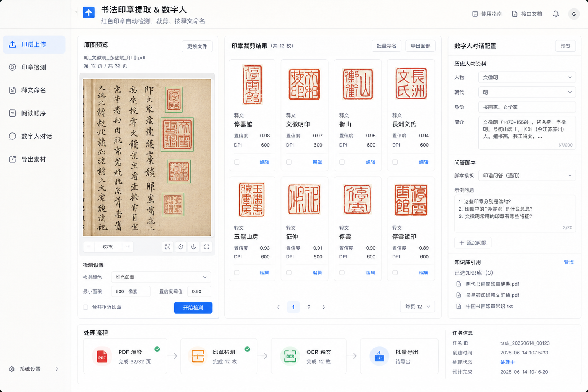This screenshot has width=588, height=392.
Task: Rotate the preview image clockwise
Action: (181, 247)
